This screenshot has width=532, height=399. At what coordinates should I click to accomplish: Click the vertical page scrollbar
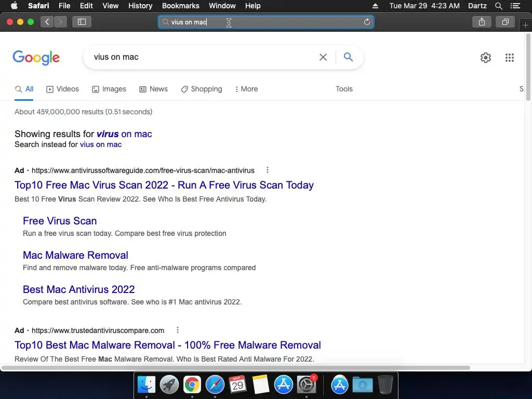tap(528, 67)
